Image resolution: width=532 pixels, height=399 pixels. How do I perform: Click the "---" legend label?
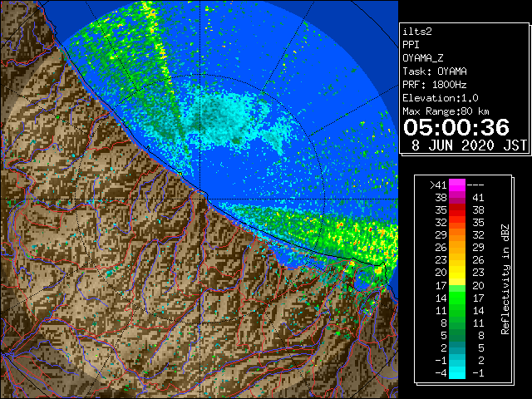click(475, 185)
